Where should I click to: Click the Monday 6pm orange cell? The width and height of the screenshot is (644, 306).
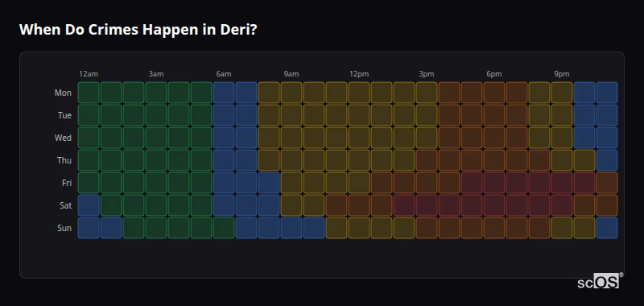click(494, 93)
